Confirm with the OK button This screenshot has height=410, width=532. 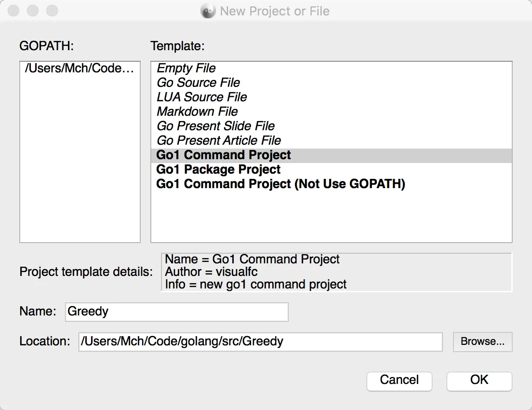click(479, 381)
